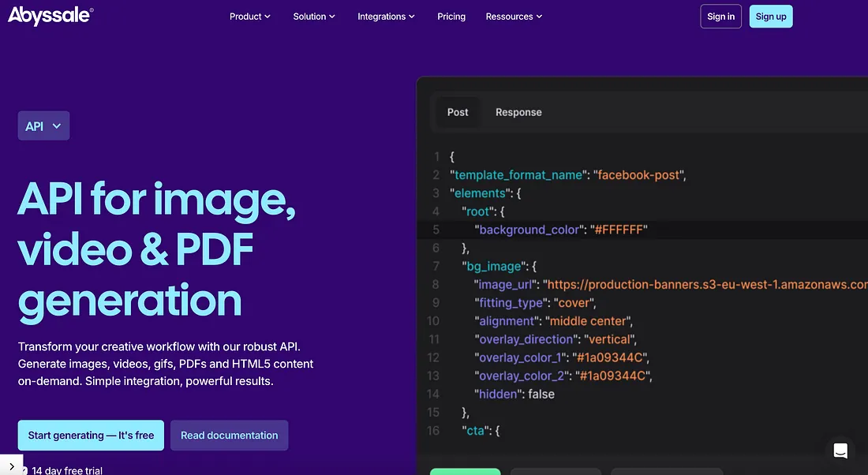Click the "fitting_type" key
Screen dimensions: 868x475
click(x=511, y=303)
